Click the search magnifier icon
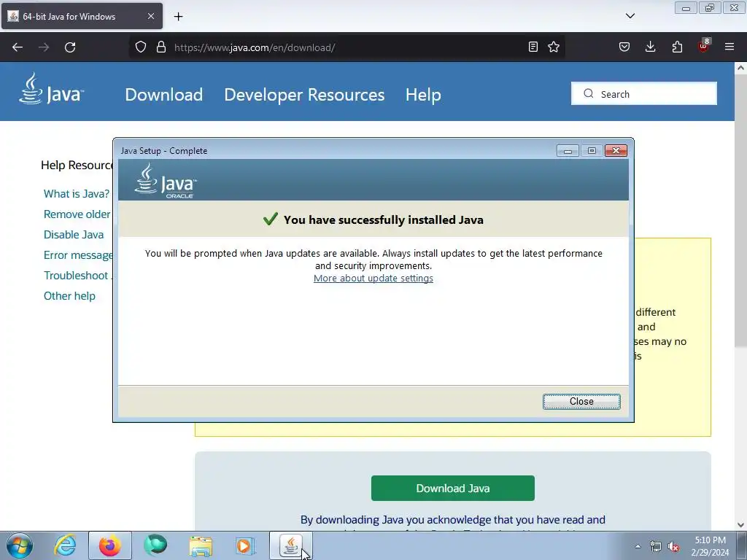This screenshot has height=560, width=747. click(589, 94)
